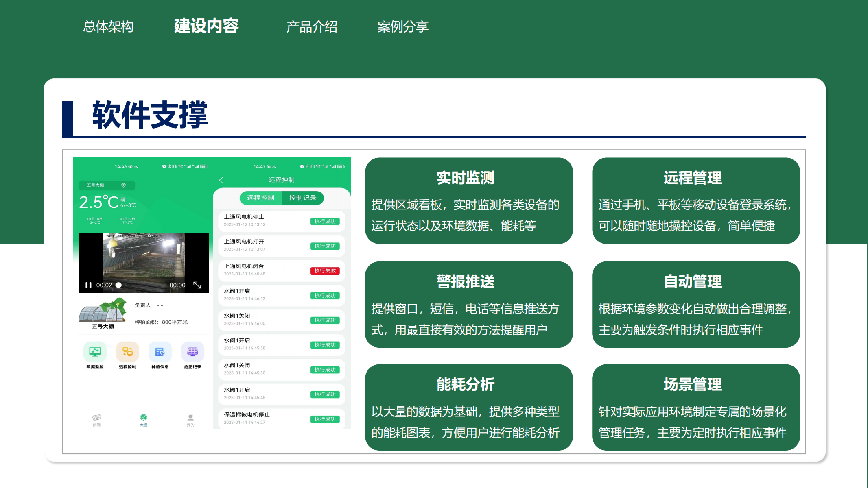The width and height of the screenshot is (868, 488).
Task: Click the red 执行失败 status button
Action: 325,271
